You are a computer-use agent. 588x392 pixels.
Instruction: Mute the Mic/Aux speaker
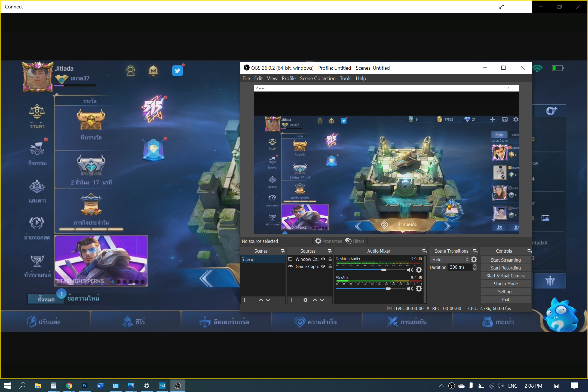[x=410, y=289]
